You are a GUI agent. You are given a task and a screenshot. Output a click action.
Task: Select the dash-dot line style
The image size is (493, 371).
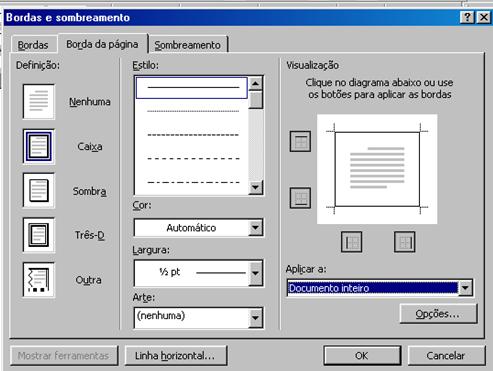tap(193, 182)
